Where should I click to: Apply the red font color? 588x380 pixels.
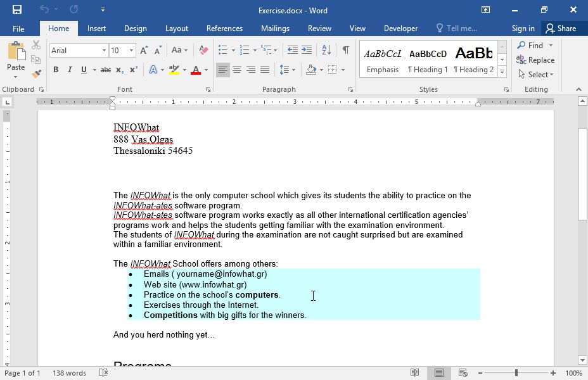click(196, 70)
